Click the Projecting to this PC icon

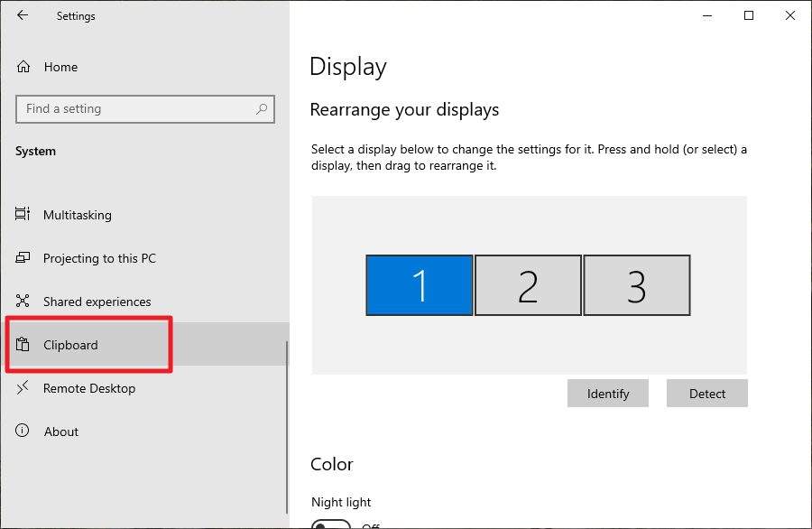click(x=21, y=258)
